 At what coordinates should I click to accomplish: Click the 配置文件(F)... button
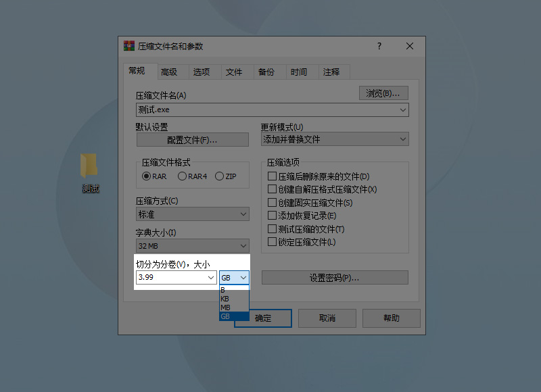[x=193, y=140]
